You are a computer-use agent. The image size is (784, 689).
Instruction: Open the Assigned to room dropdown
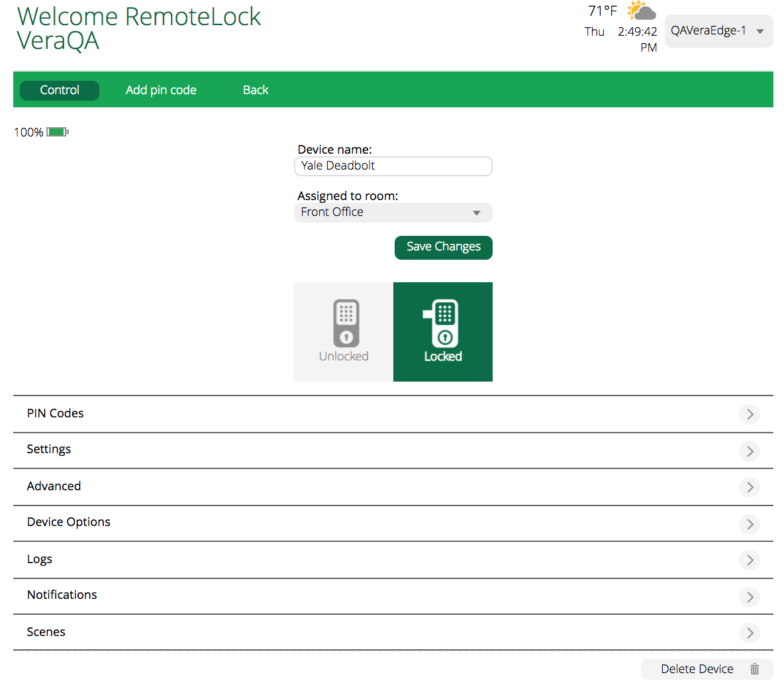pyautogui.click(x=393, y=212)
